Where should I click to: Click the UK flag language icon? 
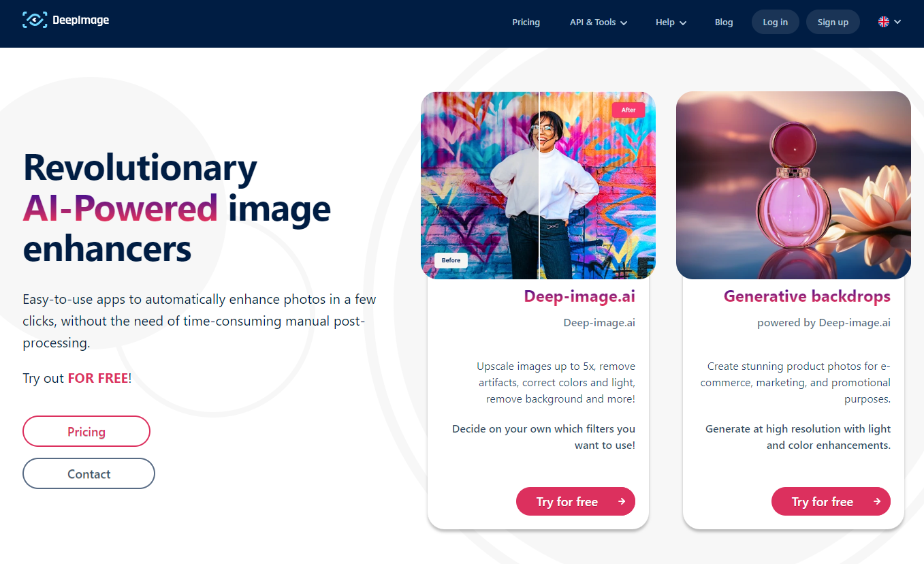click(x=884, y=22)
